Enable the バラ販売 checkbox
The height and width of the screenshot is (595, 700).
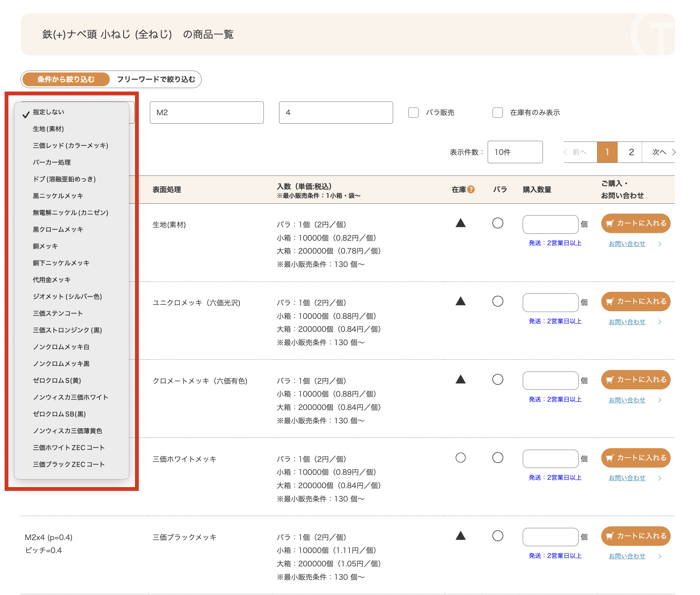(x=413, y=113)
